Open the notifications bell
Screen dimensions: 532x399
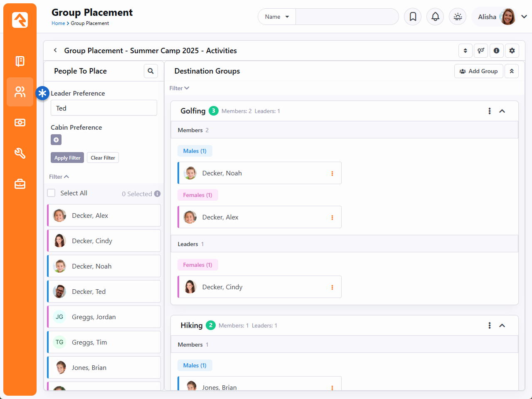435,17
